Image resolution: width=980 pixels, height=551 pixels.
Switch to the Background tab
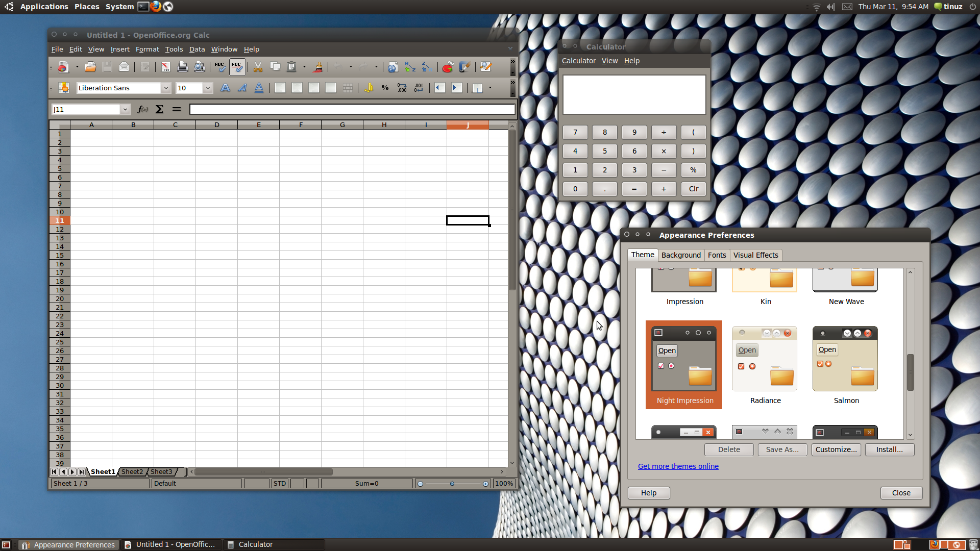[681, 255]
